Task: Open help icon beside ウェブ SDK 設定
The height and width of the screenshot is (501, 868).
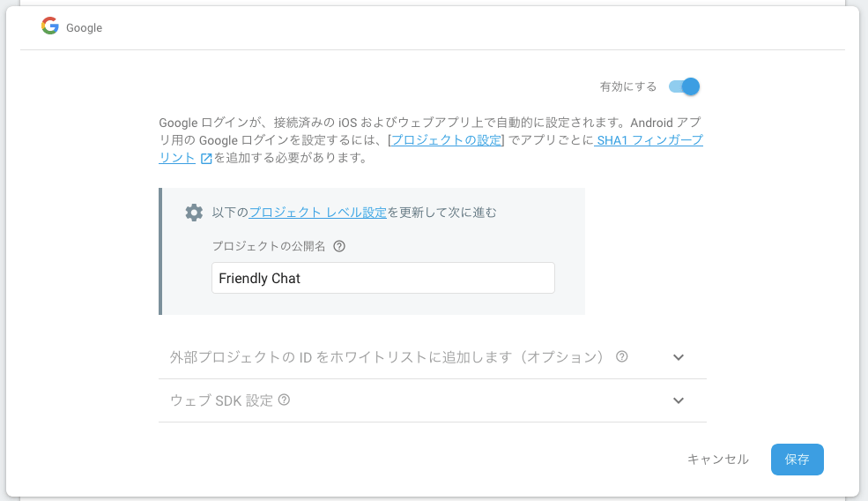Action: pyautogui.click(x=284, y=400)
